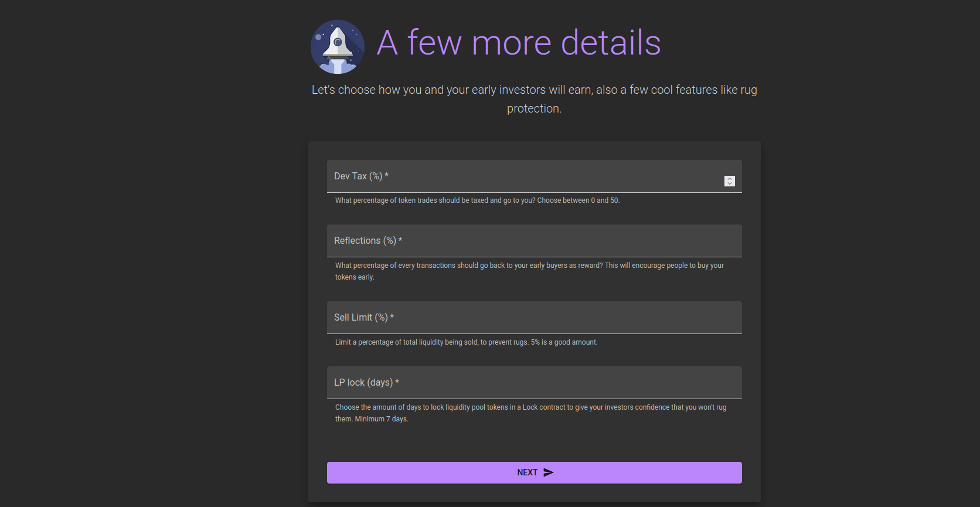Click the Sell Limit hint about preventing rugs
980x507 pixels.
[466, 342]
